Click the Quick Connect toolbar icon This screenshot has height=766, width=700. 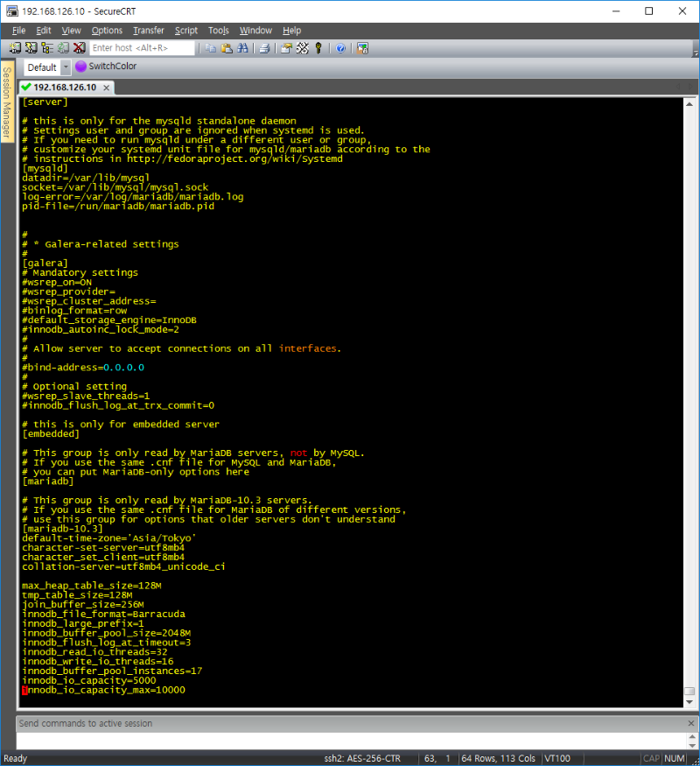tap(31, 48)
